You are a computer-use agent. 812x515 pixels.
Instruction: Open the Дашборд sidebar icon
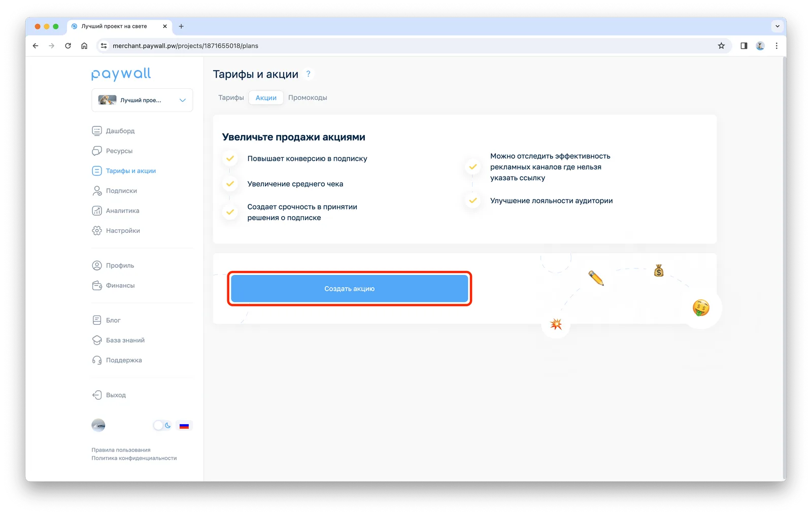[x=97, y=131]
